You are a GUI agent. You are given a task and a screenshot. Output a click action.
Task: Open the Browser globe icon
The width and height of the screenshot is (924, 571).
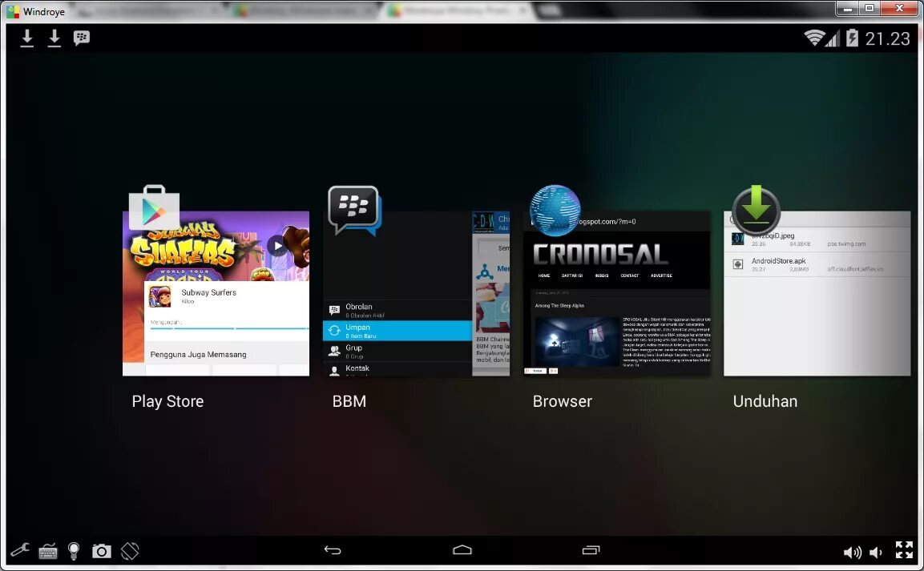point(555,210)
